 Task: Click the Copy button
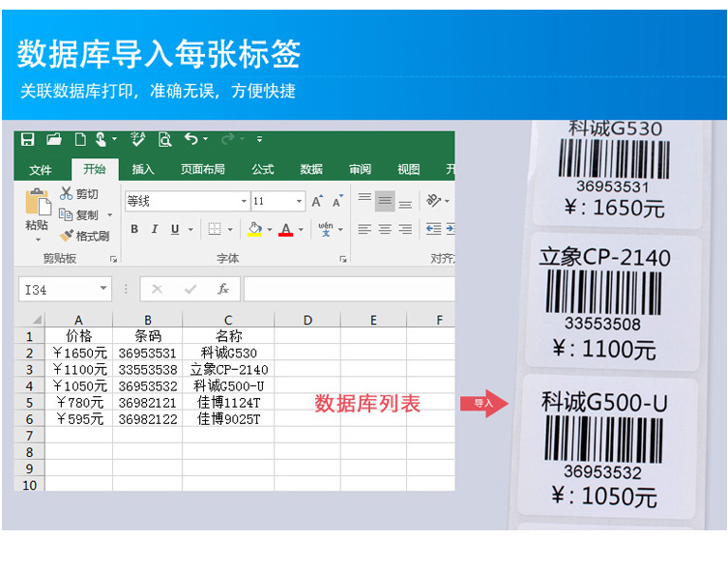click(79, 214)
